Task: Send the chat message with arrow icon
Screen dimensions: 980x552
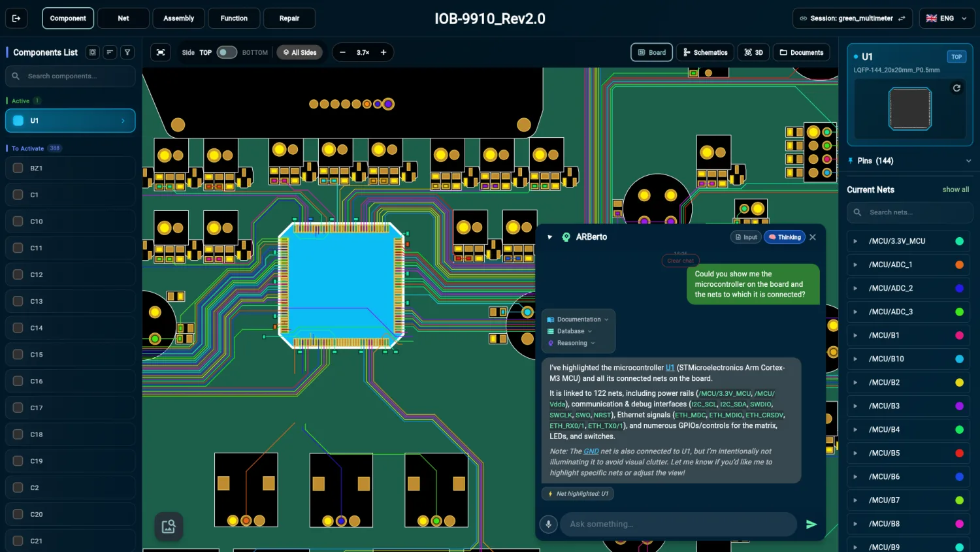Action: (811, 524)
